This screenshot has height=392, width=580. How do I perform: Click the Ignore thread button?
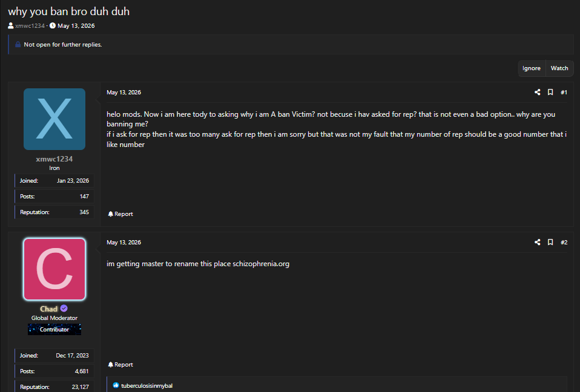[x=531, y=68]
